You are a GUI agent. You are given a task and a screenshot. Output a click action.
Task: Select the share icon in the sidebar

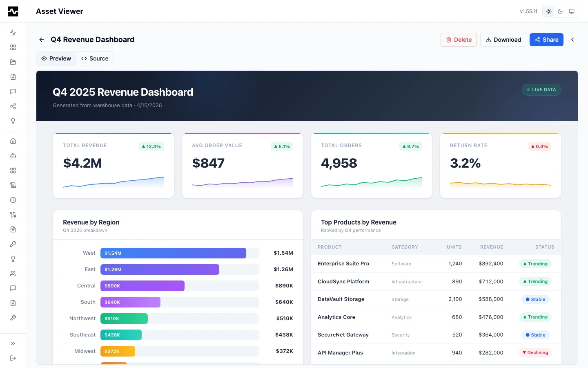click(13, 106)
